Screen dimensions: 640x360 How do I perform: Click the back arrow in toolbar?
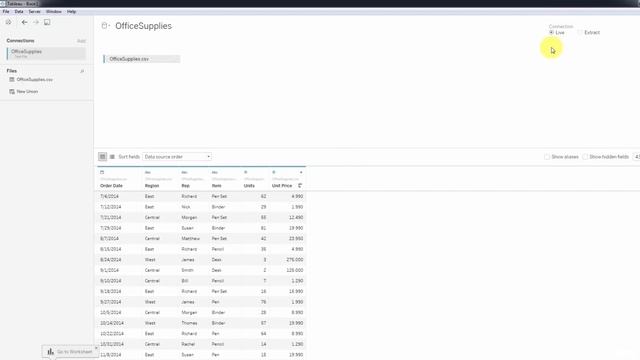coord(24,22)
